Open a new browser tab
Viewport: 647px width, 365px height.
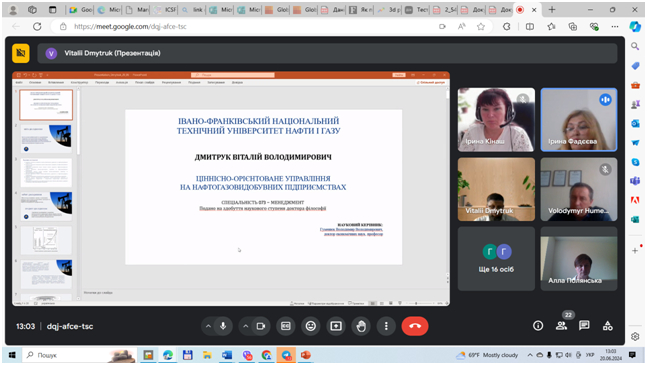click(x=552, y=9)
